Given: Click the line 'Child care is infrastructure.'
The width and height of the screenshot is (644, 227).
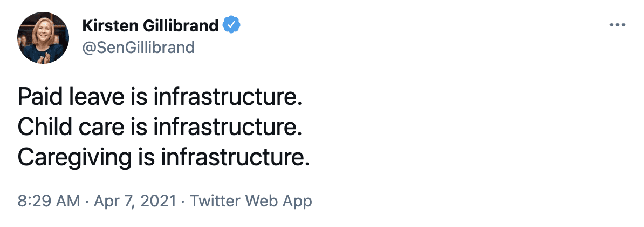Looking at the screenshot, I should coord(160,127).
